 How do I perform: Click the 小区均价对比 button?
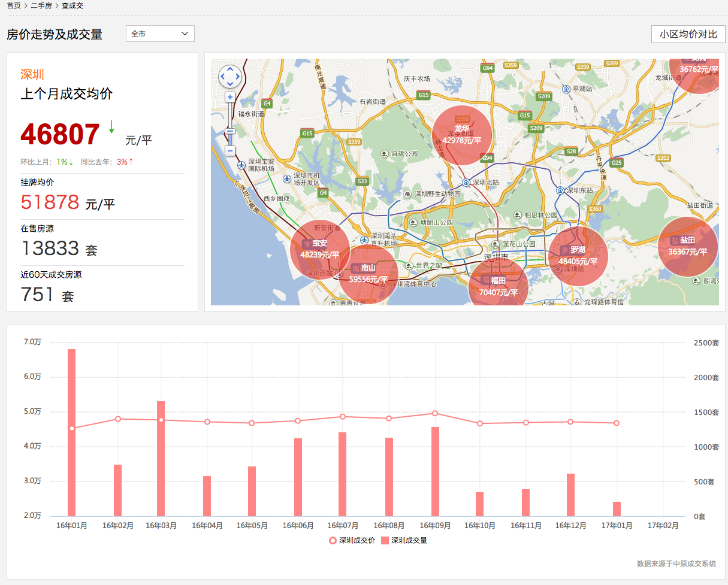[x=688, y=34]
